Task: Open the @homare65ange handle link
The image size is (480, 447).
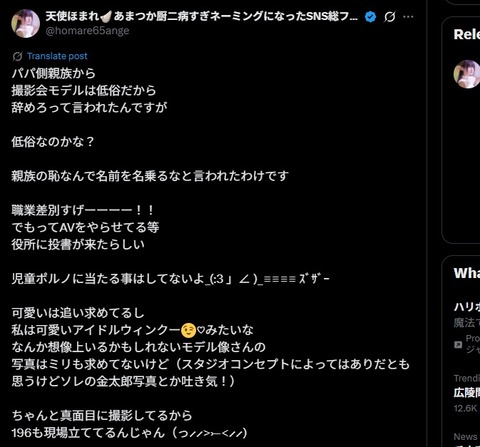Action: [x=87, y=31]
